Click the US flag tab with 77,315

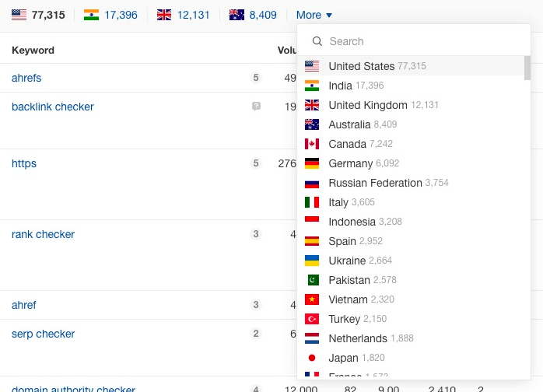(x=38, y=15)
